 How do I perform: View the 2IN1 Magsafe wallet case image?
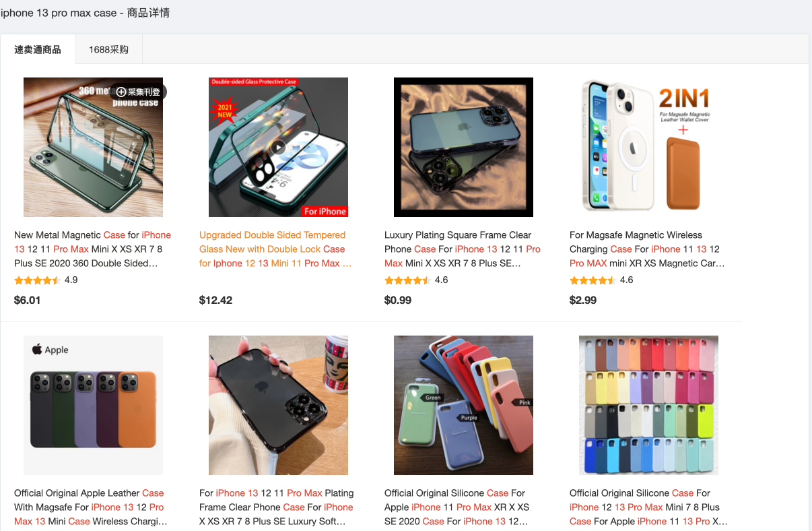point(648,147)
